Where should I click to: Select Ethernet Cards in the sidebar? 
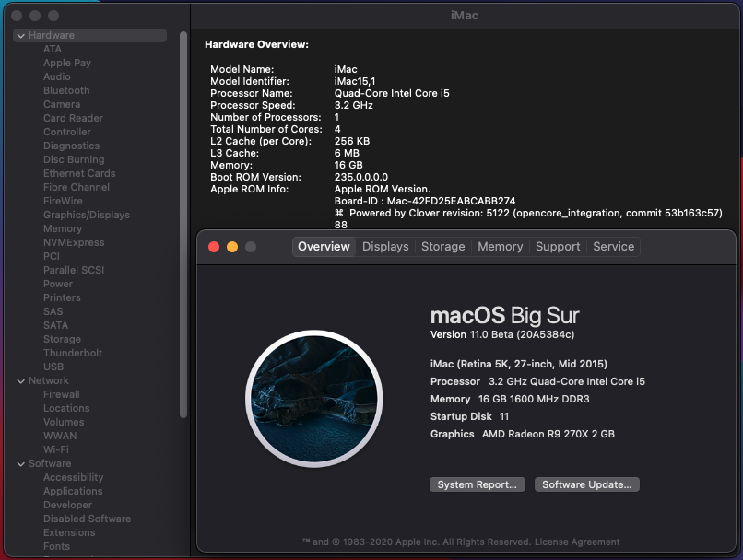pyautogui.click(x=79, y=173)
